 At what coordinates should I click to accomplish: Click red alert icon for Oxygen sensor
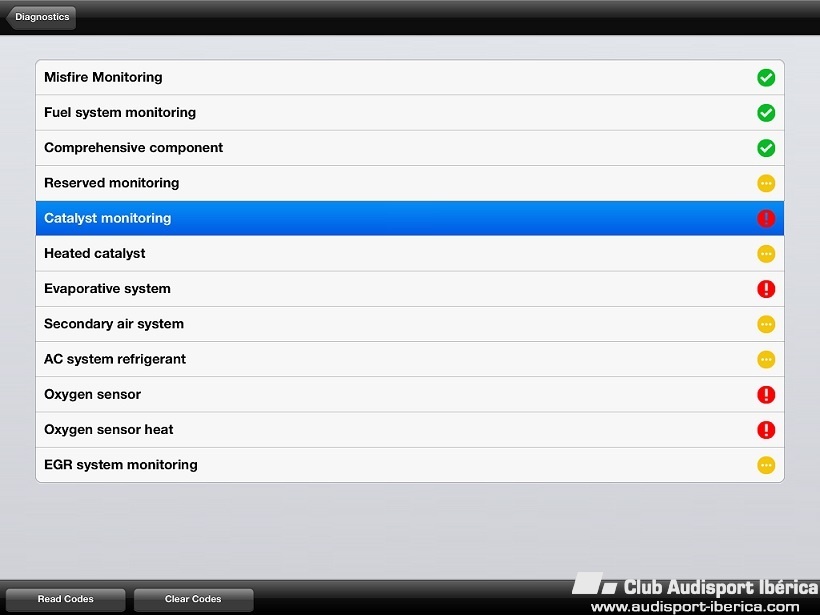click(766, 394)
